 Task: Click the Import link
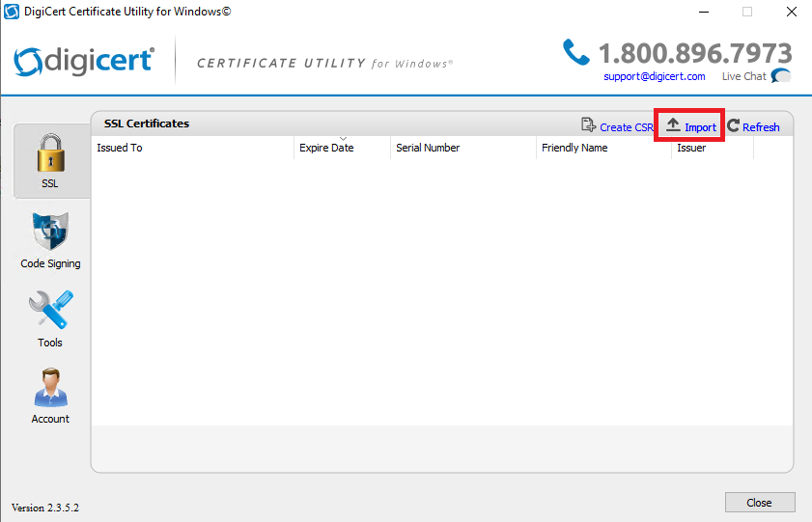[x=700, y=127]
